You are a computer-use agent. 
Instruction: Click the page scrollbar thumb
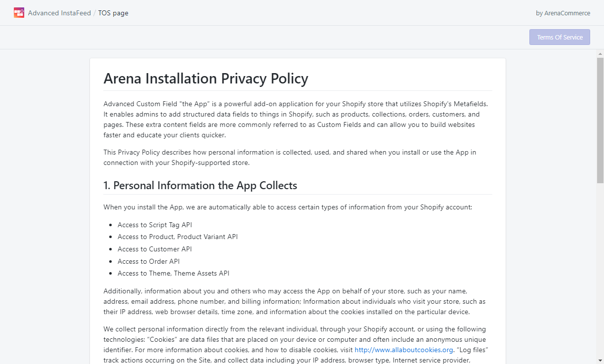pyautogui.click(x=600, y=120)
